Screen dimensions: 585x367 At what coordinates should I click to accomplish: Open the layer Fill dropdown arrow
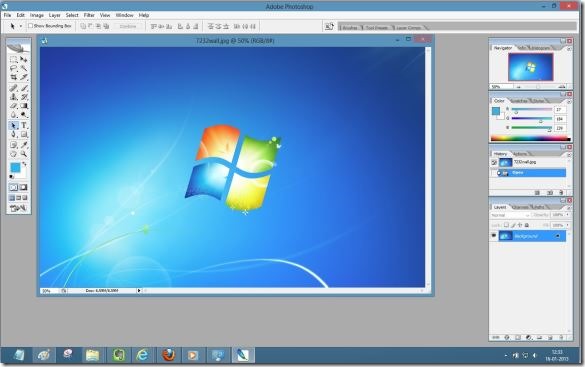pyautogui.click(x=567, y=225)
